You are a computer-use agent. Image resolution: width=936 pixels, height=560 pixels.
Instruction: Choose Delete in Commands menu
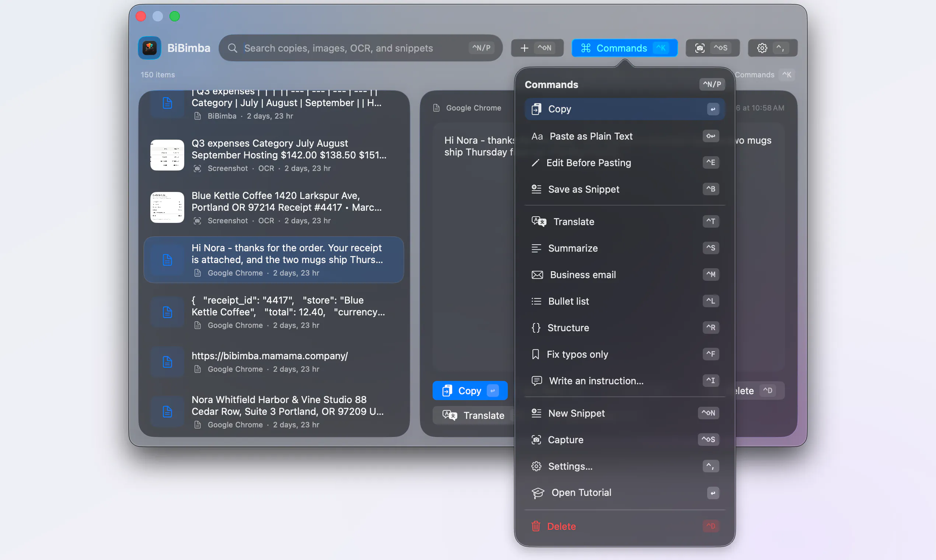[x=625, y=526]
